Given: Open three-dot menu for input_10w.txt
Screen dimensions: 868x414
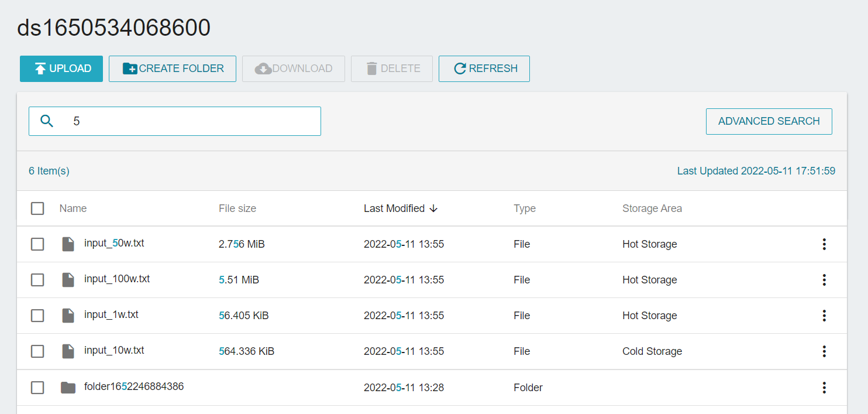Looking at the screenshot, I should click(x=824, y=351).
